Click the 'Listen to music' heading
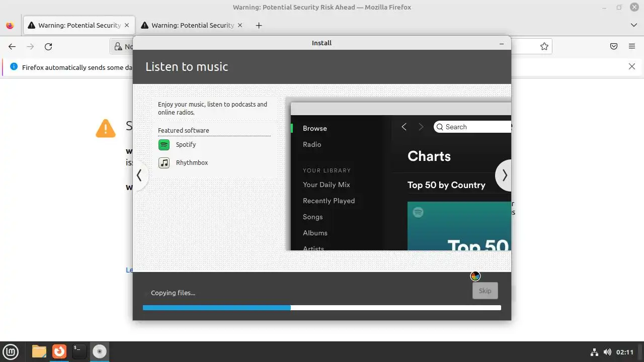Viewport: 644px width, 362px height. click(x=187, y=67)
